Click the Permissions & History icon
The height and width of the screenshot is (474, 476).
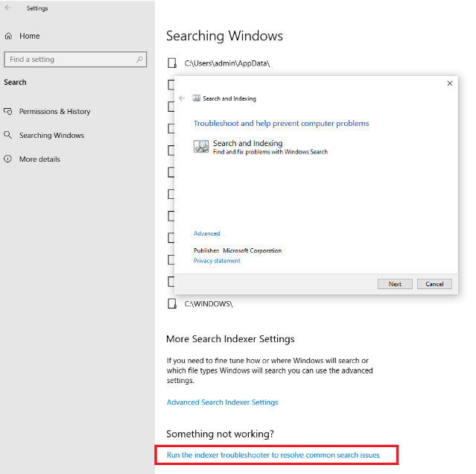coord(8,112)
